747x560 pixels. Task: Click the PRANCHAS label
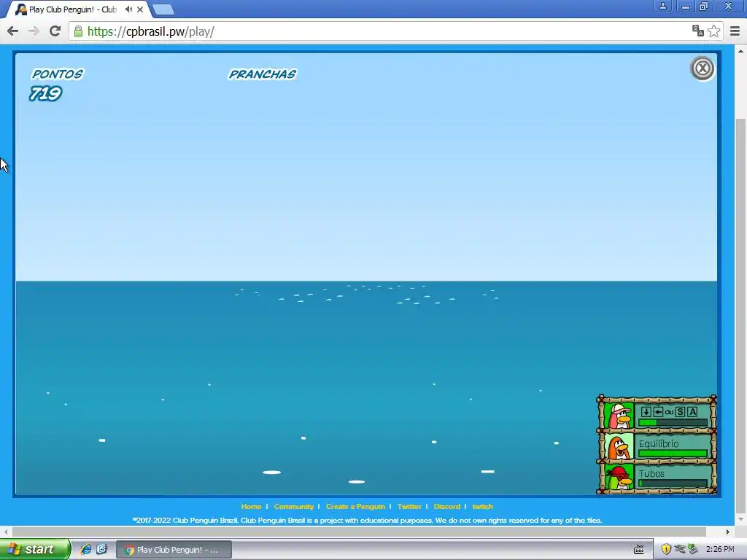pyautogui.click(x=263, y=74)
